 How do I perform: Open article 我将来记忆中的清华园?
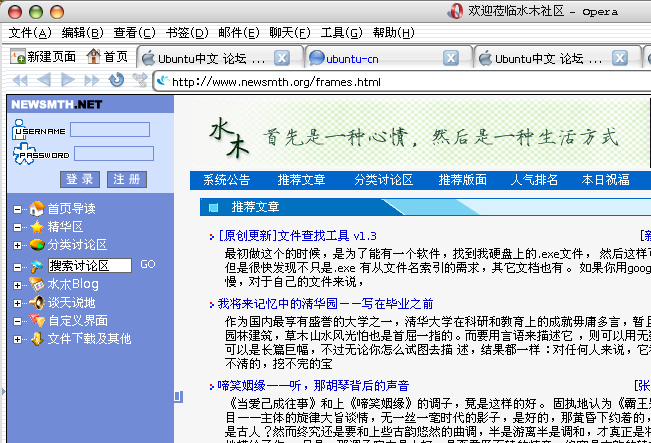point(326,303)
